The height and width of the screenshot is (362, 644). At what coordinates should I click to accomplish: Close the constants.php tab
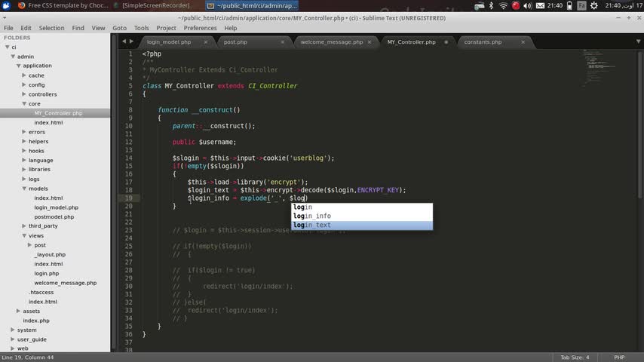pos(523,42)
